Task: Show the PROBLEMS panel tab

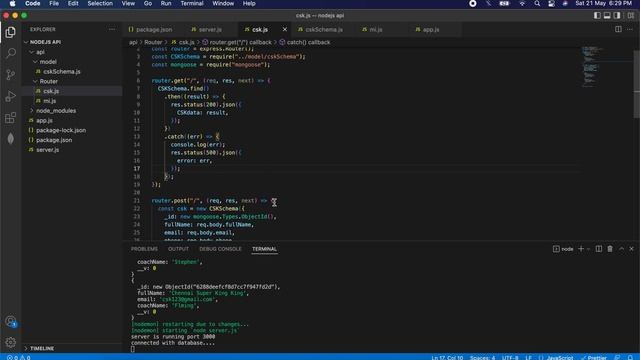Action: pos(144,249)
